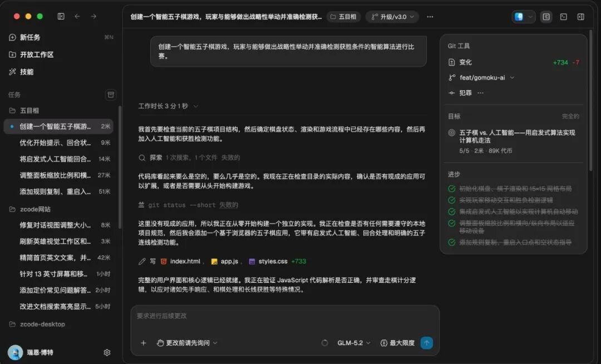This screenshot has width=601, height=364.
Task: Select task 添加定价常见问题解答...
Action: pyautogui.click(x=59, y=290)
